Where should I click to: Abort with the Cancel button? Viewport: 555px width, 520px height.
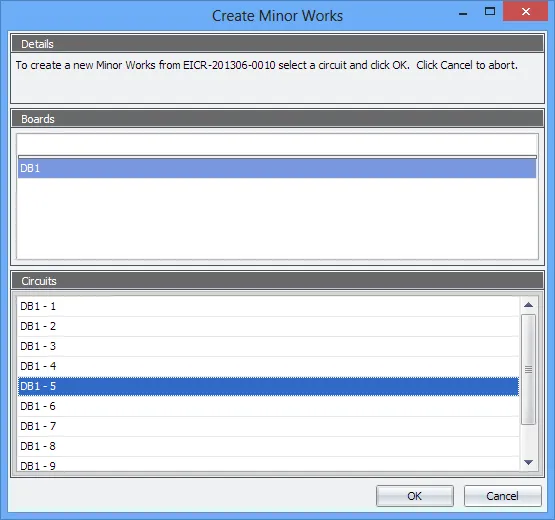pyautogui.click(x=502, y=496)
